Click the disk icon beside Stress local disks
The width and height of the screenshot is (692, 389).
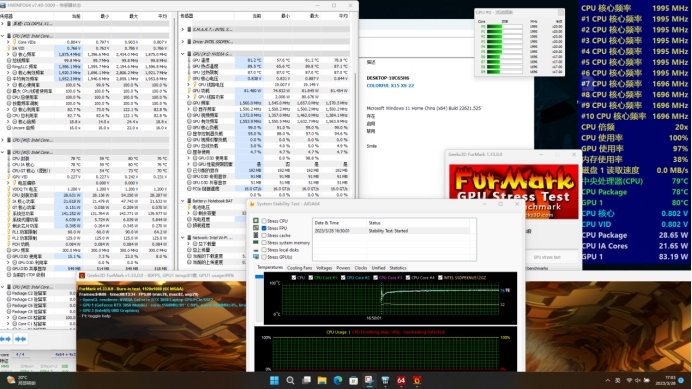click(x=256, y=250)
